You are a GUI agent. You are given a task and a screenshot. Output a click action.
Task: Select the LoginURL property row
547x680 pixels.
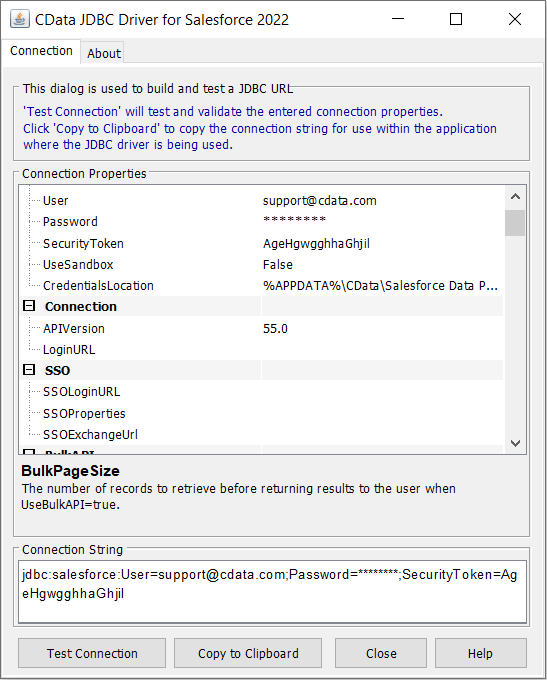coord(262,350)
